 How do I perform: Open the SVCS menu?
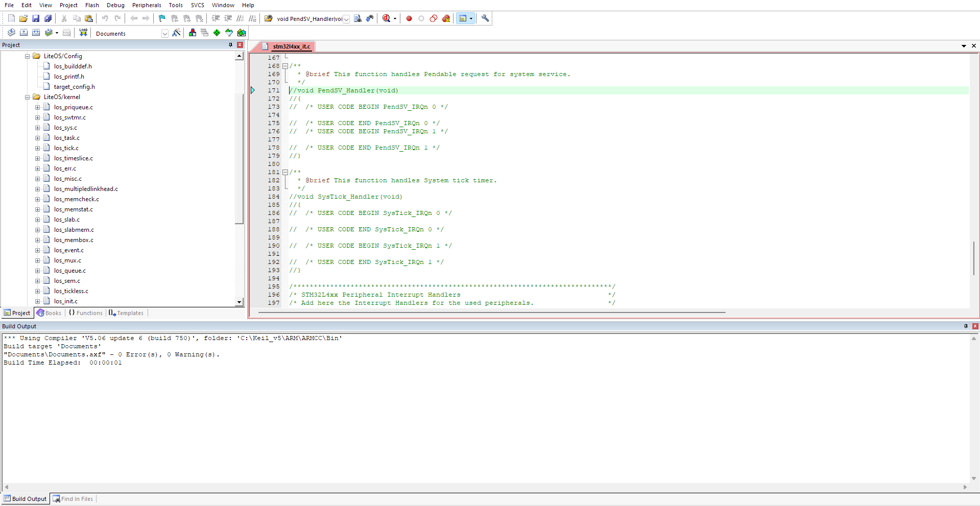click(198, 5)
